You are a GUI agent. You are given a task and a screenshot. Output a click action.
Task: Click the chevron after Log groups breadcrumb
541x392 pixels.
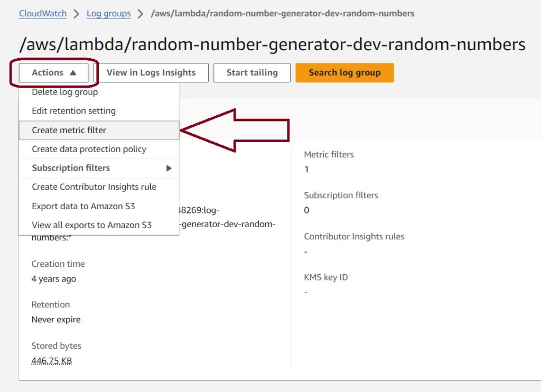click(141, 14)
